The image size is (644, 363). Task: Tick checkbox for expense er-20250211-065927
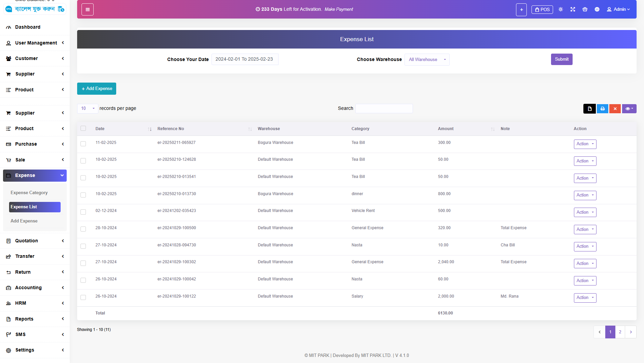click(x=83, y=144)
